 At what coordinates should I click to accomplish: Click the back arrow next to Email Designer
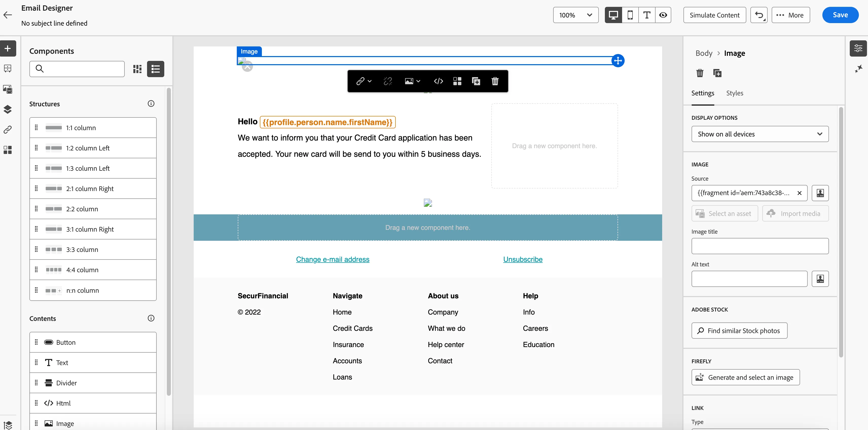[8, 15]
